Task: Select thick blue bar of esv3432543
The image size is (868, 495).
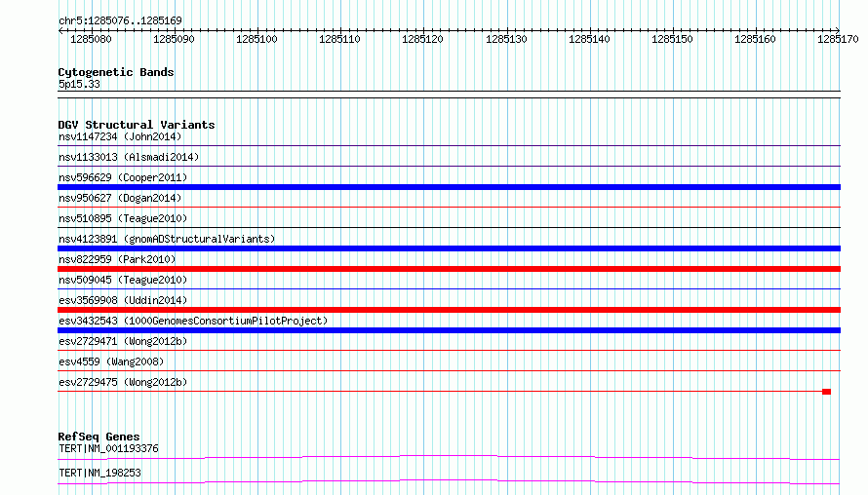Action: [x=449, y=330]
